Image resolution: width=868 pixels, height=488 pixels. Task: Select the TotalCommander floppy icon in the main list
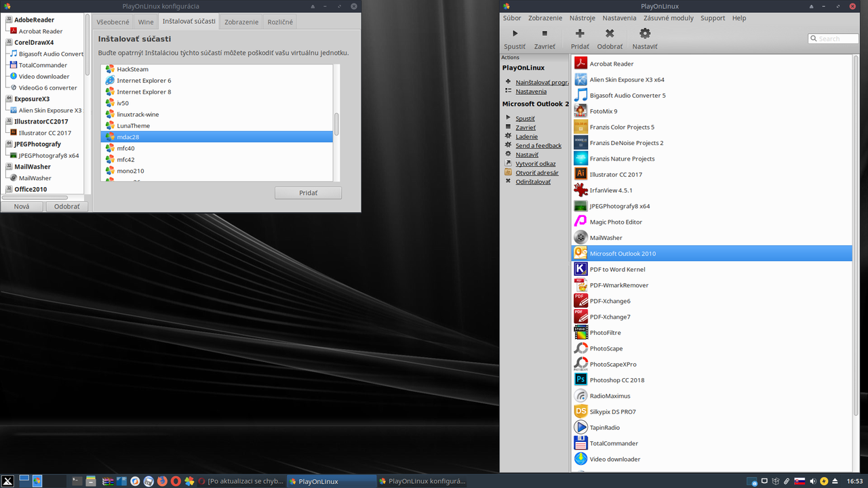(580, 443)
